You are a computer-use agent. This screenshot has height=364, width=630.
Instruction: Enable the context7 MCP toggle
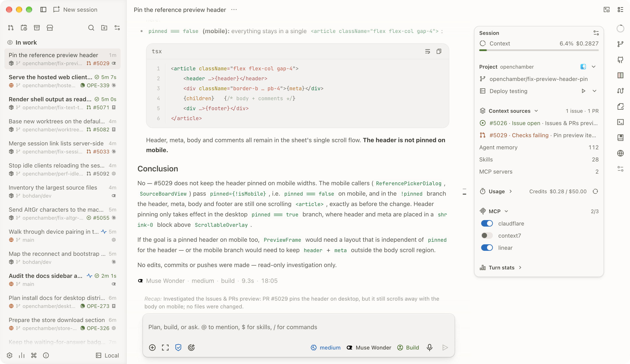487,235
